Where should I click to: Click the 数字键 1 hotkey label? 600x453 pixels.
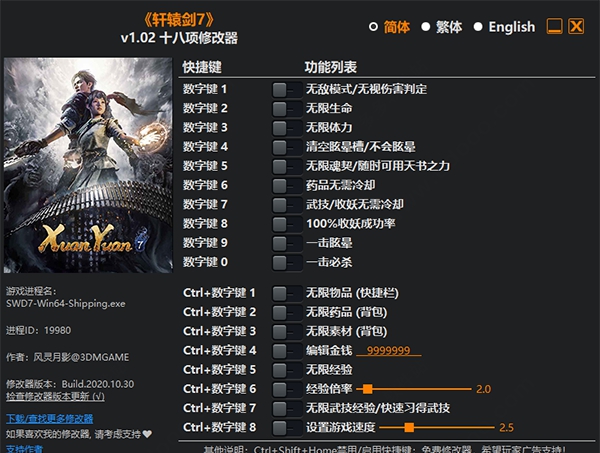[x=205, y=90]
